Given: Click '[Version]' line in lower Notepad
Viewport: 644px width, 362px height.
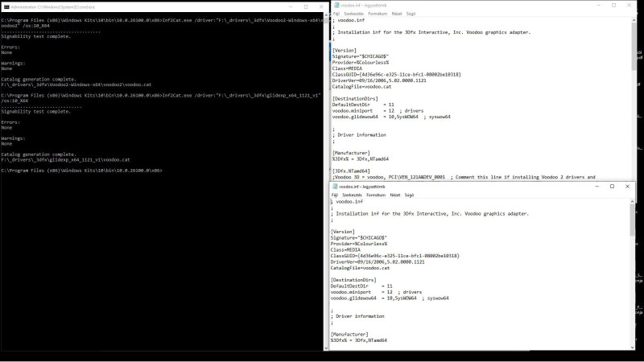Looking at the screenshot, I should 343,232.
